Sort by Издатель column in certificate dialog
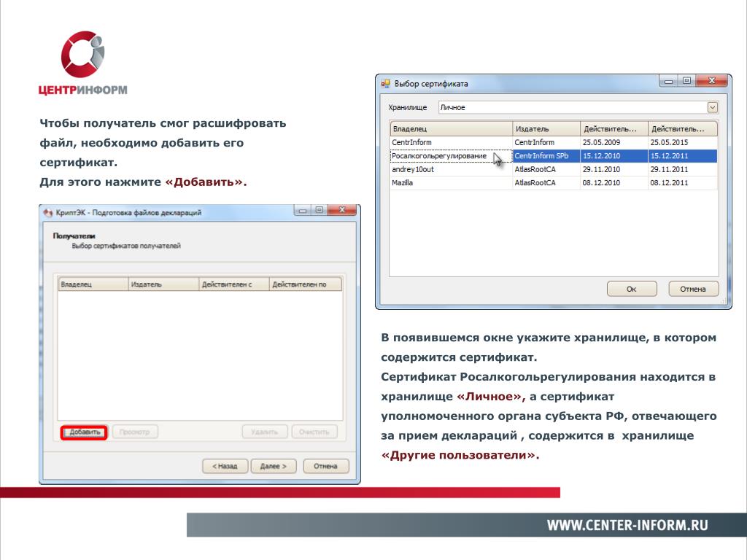This screenshot has height=560, width=747. click(546, 129)
